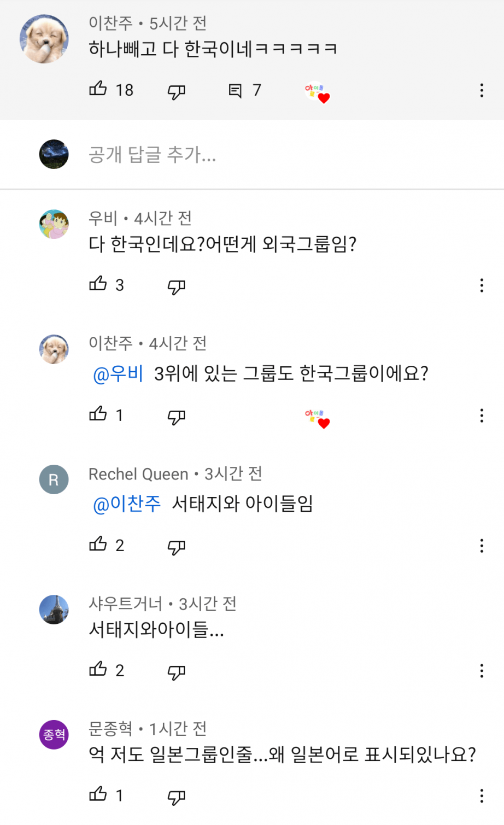
Task: Tap creator heart badge on top comment
Action: (317, 92)
